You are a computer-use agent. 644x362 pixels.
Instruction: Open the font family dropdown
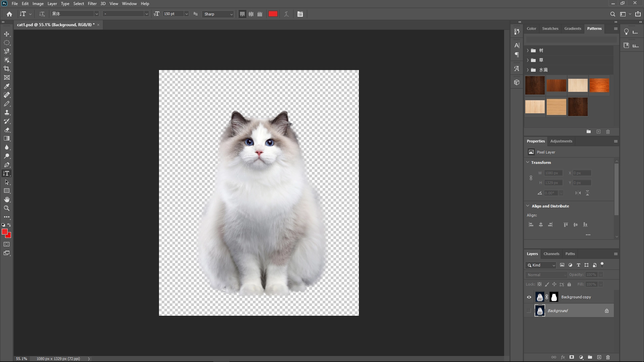[x=97, y=14]
